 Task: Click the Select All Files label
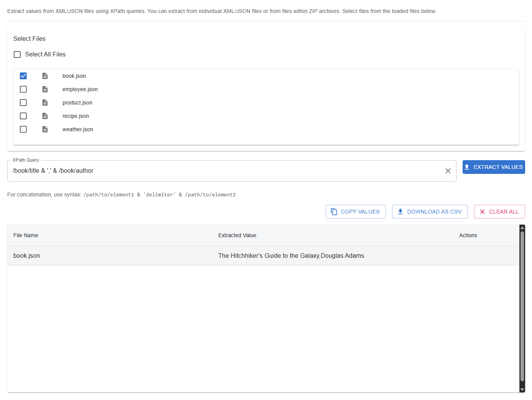[x=45, y=55]
